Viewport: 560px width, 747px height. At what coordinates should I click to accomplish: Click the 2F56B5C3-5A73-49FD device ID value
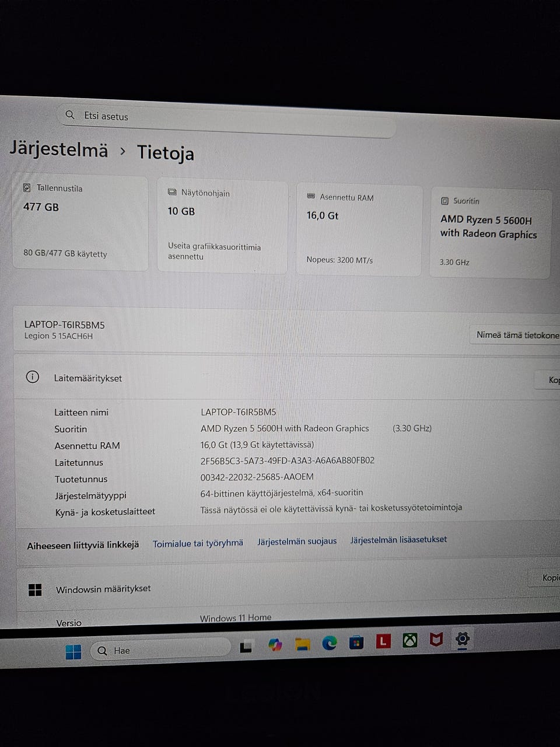coord(288,460)
